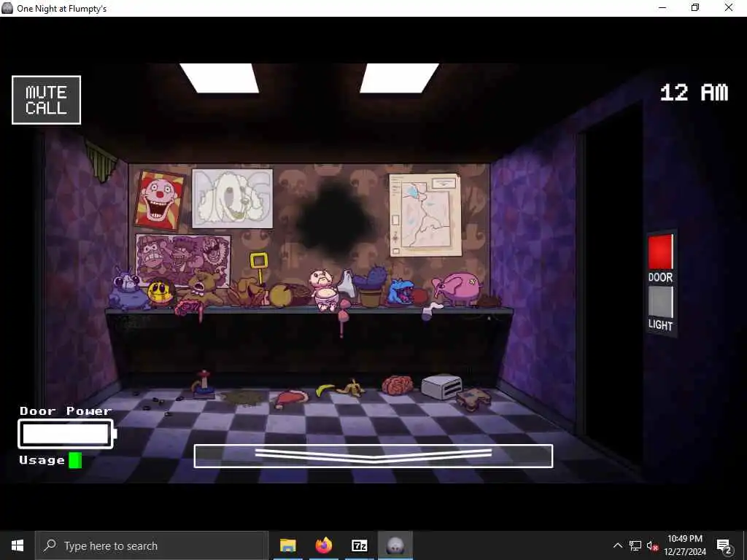Click the Flumpty's game taskbar icon
This screenshot has height=560, width=747.
[395, 545]
